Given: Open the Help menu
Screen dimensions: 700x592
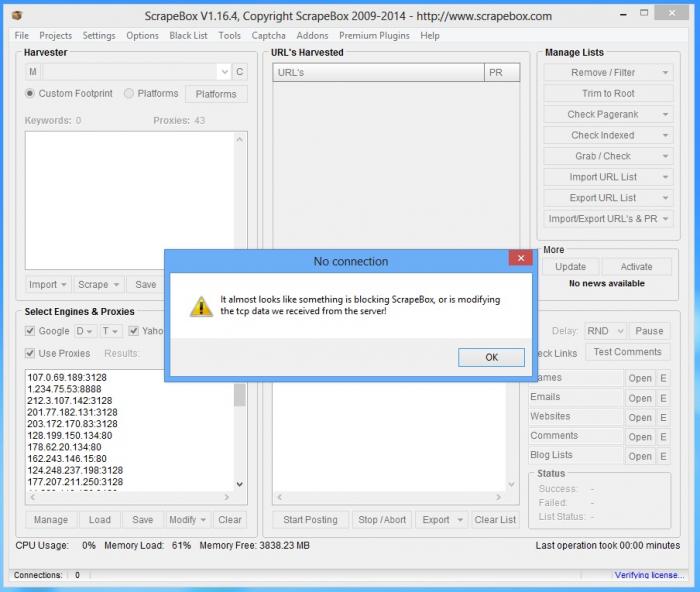Looking at the screenshot, I should pyautogui.click(x=430, y=35).
